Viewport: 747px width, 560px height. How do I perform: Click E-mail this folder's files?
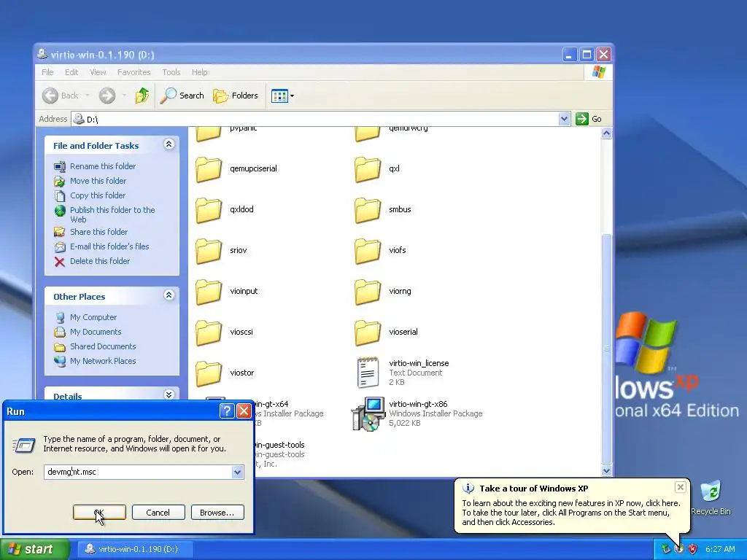pyautogui.click(x=109, y=246)
